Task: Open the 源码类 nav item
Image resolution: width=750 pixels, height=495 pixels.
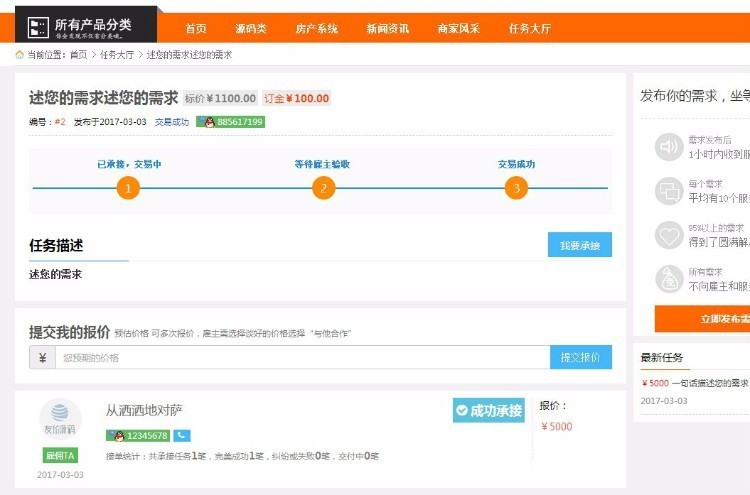Action: (251, 29)
